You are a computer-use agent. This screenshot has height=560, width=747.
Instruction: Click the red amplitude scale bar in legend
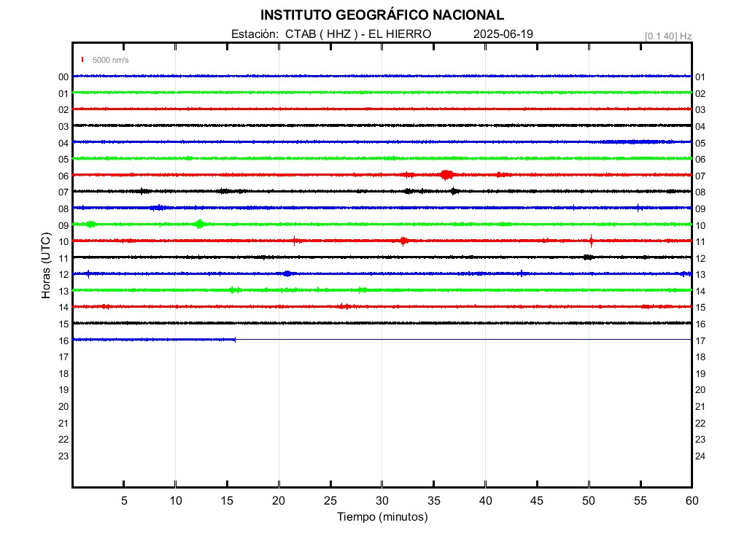click(x=82, y=60)
